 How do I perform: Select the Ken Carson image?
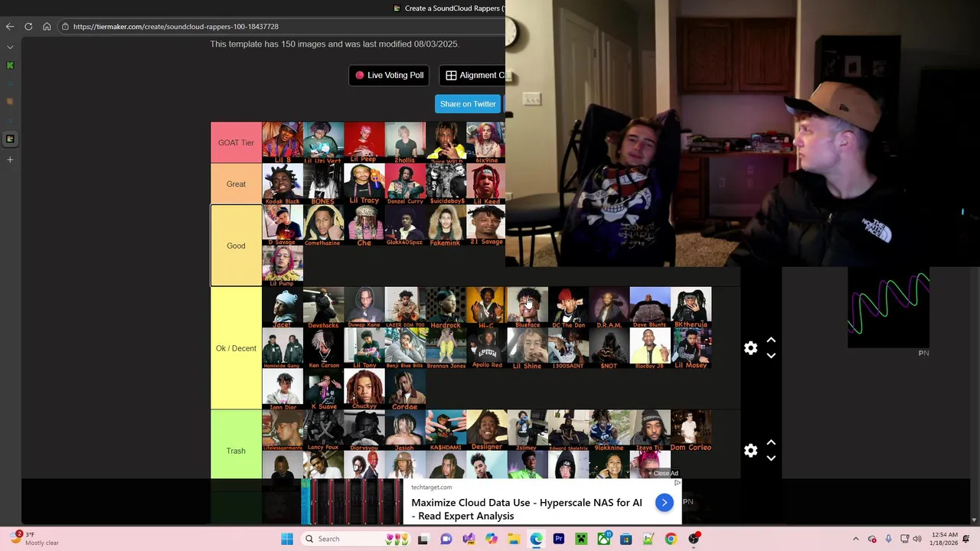323,349
